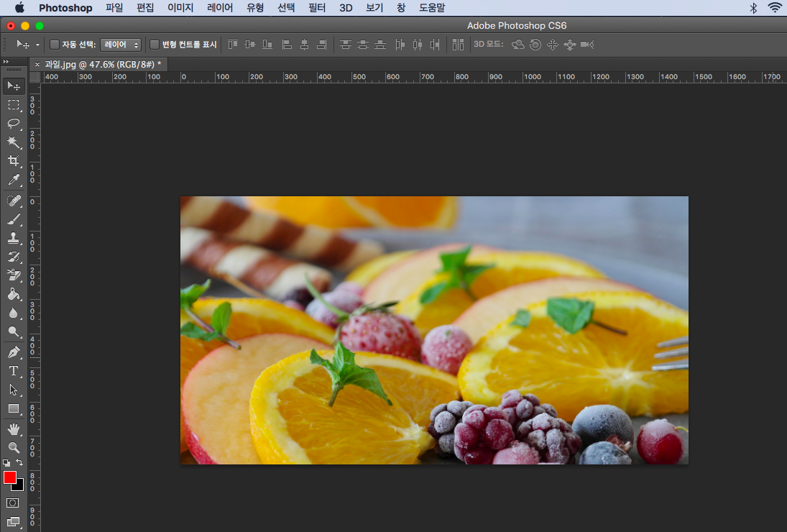This screenshot has height=532, width=787.
Task: Align bottom edges of layers
Action: (267, 45)
